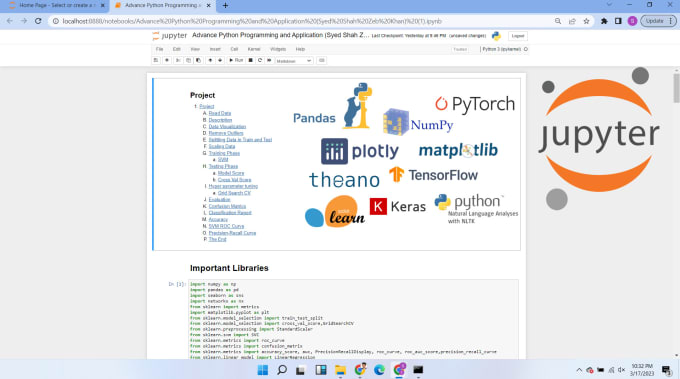
Task: Follow the Read Data link
Action: coord(219,113)
